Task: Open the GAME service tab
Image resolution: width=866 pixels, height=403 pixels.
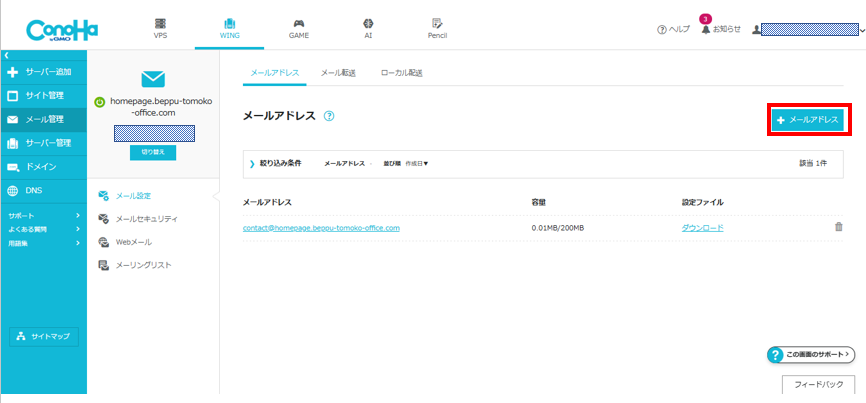Action: [x=299, y=29]
